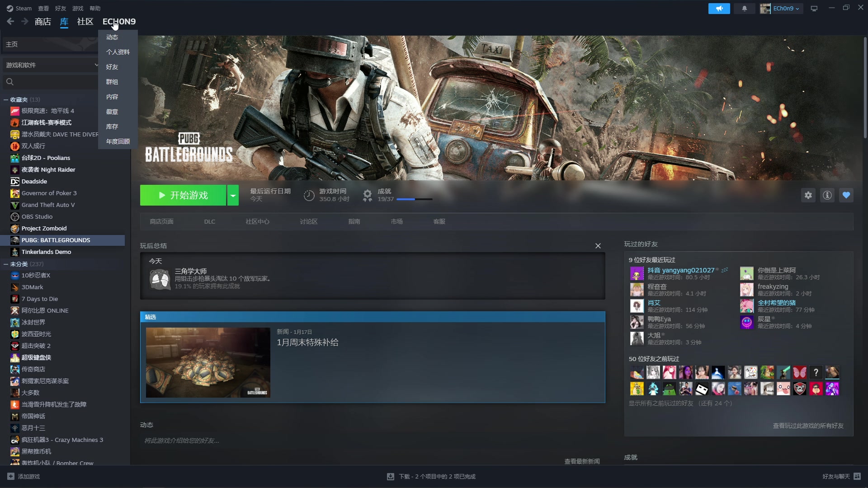The width and height of the screenshot is (868, 488).
Task: Open the 1月周末特殊补给 news title
Action: pos(307,343)
